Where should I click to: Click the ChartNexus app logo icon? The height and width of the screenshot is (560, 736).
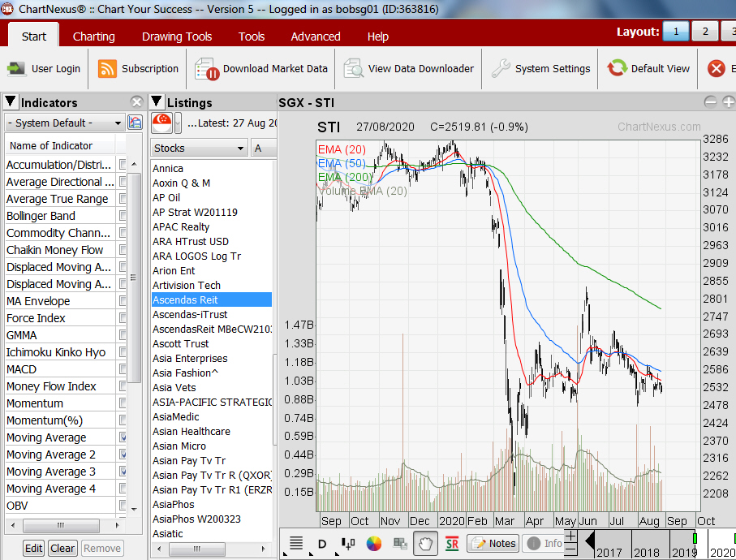pyautogui.click(x=6, y=8)
